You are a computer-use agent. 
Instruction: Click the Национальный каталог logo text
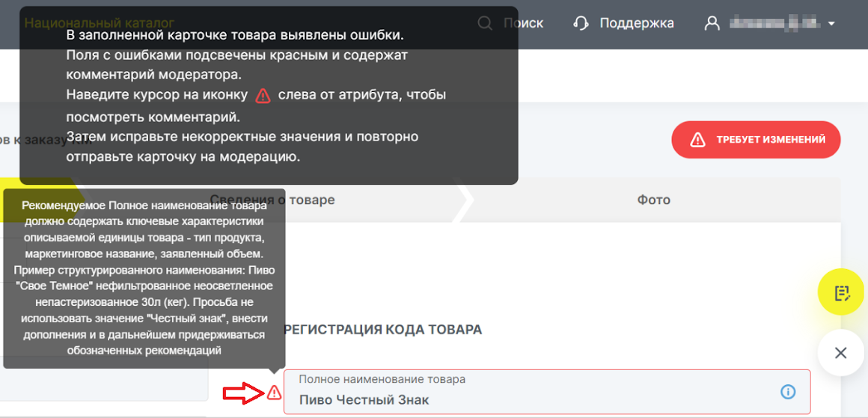(99, 22)
